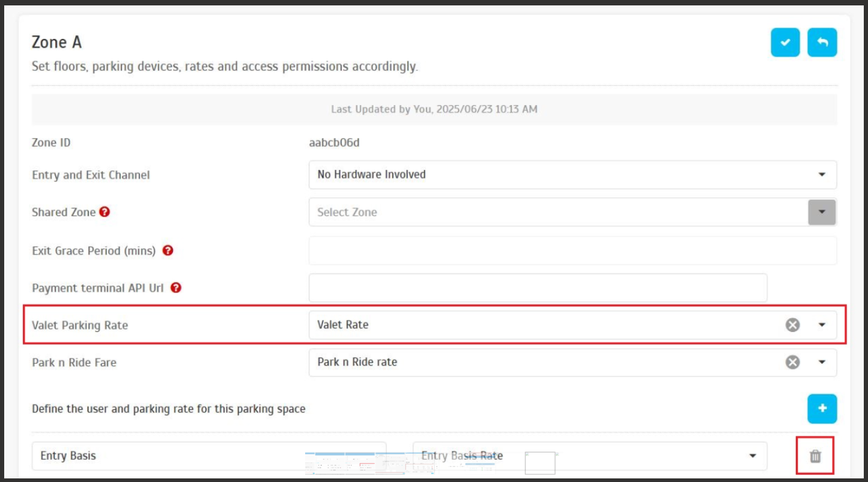Screen dimensions: 868x482
Task: Click the Valet Rate selected value
Action: point(343,325)
